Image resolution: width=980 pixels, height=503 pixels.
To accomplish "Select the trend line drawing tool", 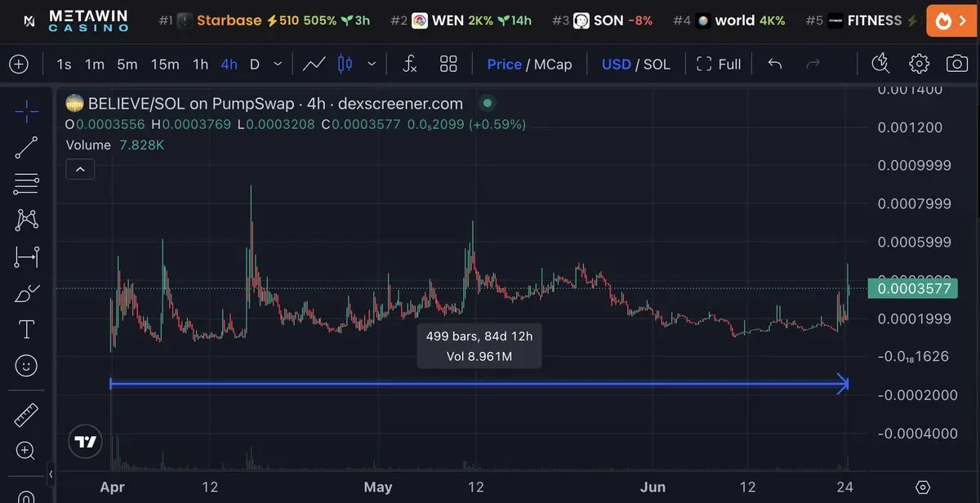I will point(26,148).
